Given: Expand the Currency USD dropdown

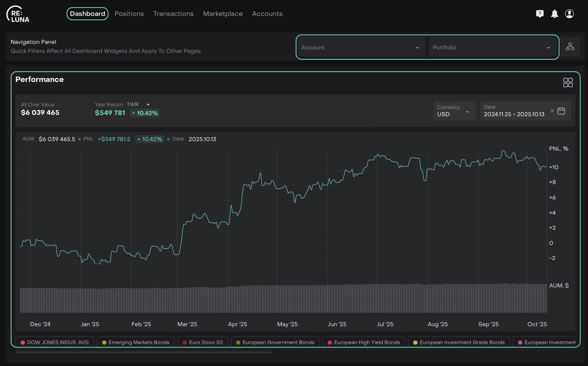Looking at the screenshot, I should point(454,111).
